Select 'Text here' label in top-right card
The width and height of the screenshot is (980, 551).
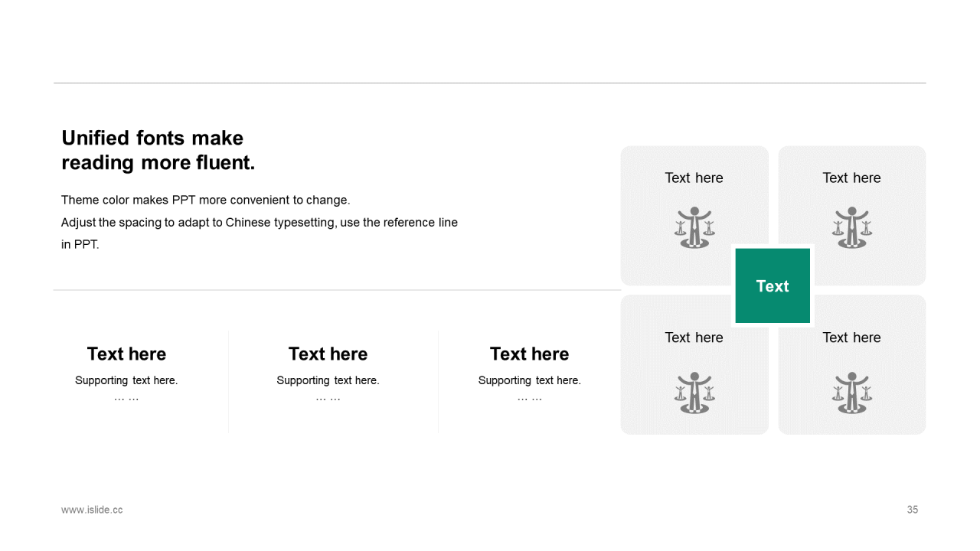pos(851,178)
